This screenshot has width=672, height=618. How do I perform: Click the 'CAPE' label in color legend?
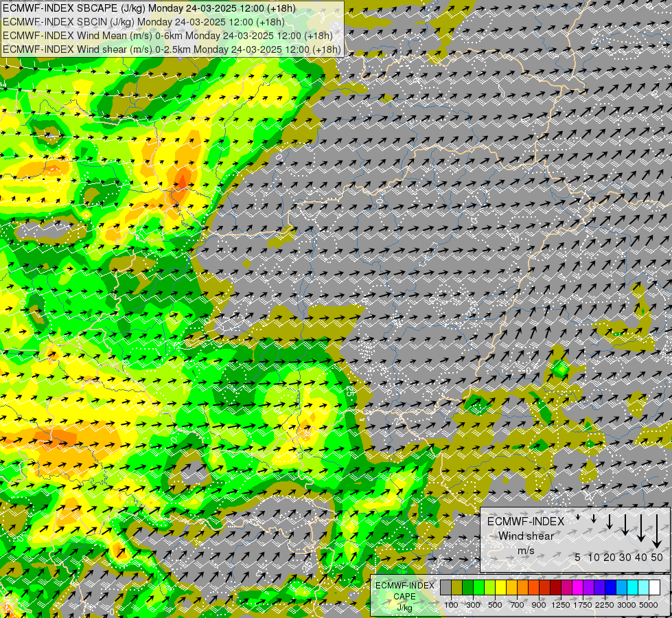[404, 597]
